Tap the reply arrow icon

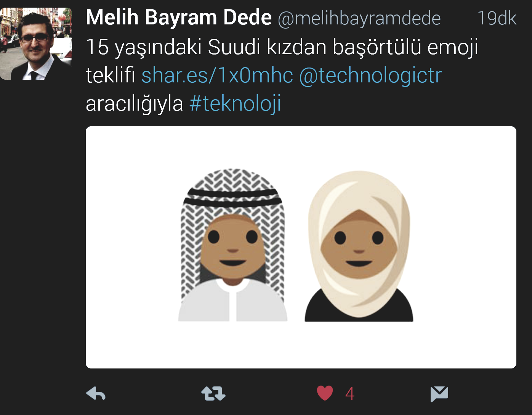(x=96, y=394)
